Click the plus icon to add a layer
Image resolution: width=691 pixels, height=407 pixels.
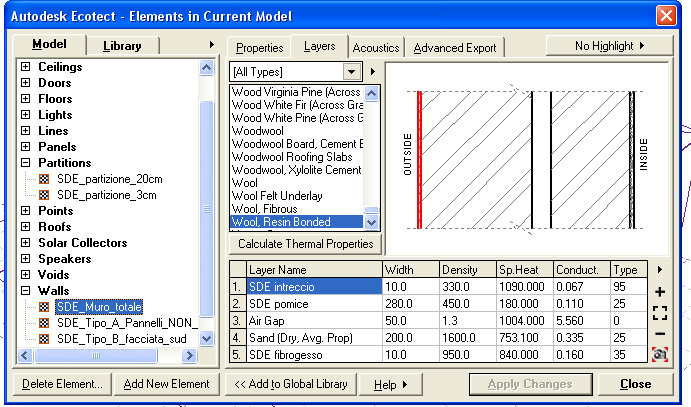660,292
